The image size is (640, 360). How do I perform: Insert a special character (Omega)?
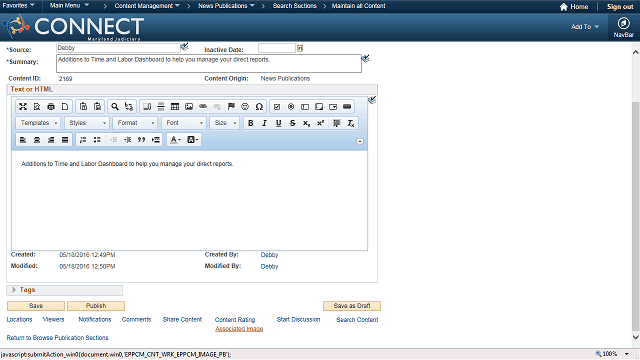tap(259, 107)
